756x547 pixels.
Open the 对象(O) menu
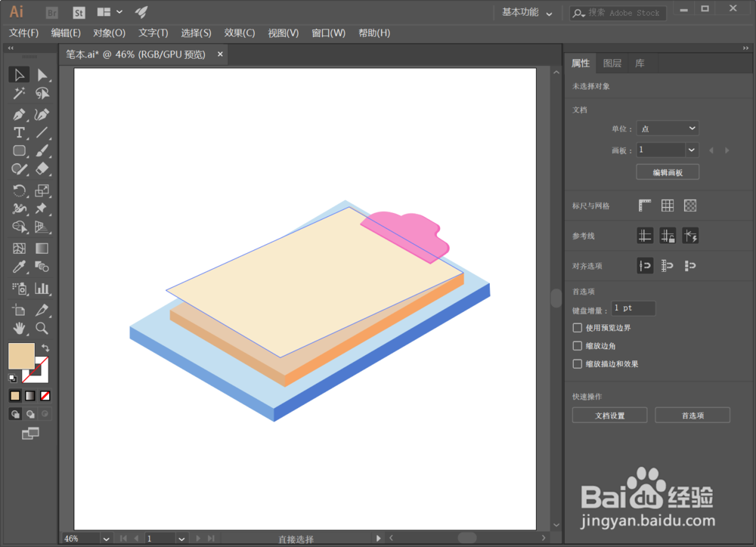point(109,32)
